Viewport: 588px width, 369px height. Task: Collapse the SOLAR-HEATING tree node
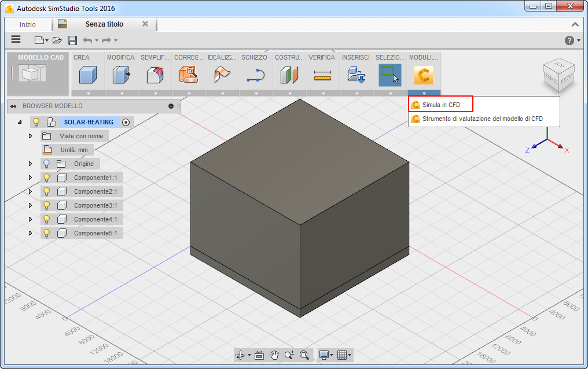(20, 122)
